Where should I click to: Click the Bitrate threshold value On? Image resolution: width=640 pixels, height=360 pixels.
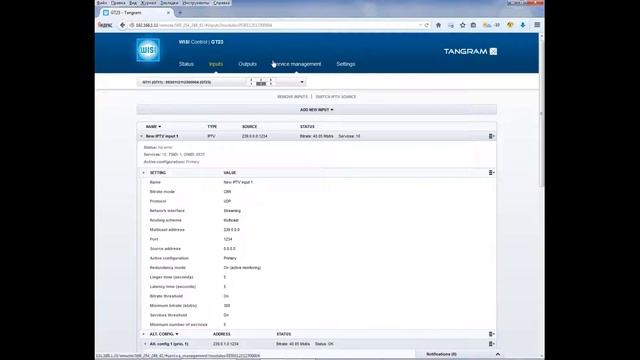coord(226,296)
